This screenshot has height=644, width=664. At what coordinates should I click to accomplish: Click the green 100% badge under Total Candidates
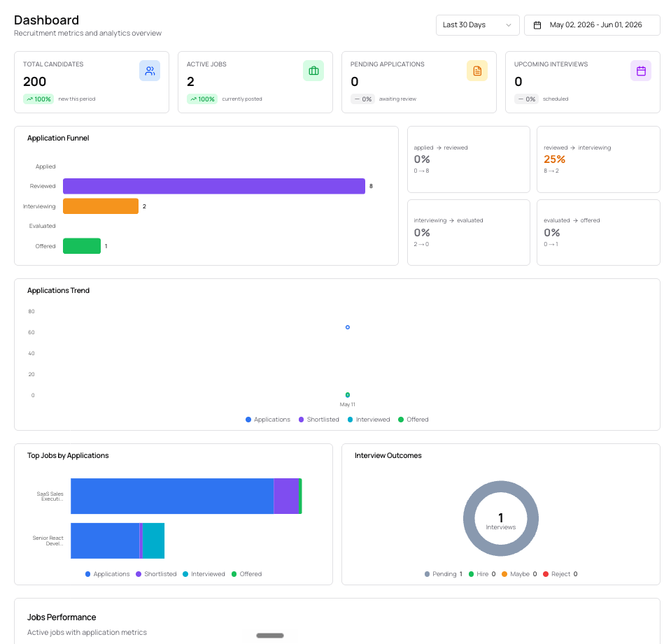[x=38, y=99]
